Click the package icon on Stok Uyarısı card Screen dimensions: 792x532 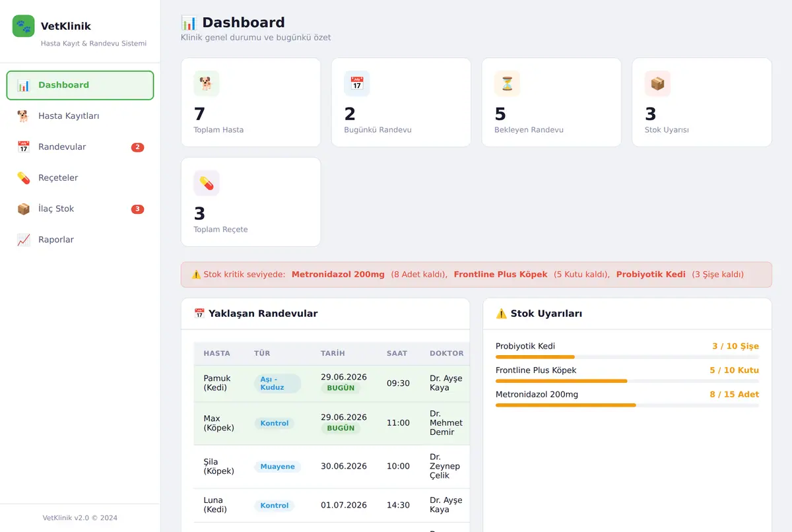[x=658, y=84]
